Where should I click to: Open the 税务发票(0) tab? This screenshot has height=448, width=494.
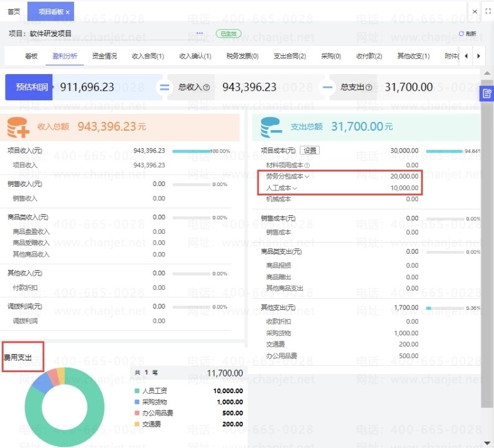point(243,56)
